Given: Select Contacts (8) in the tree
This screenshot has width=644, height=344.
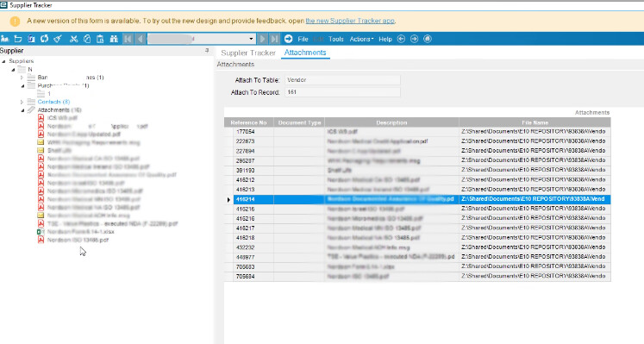Looking at the screenshot, I should point(53,102).
